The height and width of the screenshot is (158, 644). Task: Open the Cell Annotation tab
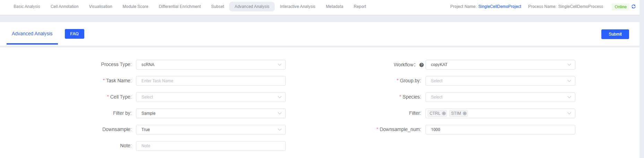coord(65,7)
